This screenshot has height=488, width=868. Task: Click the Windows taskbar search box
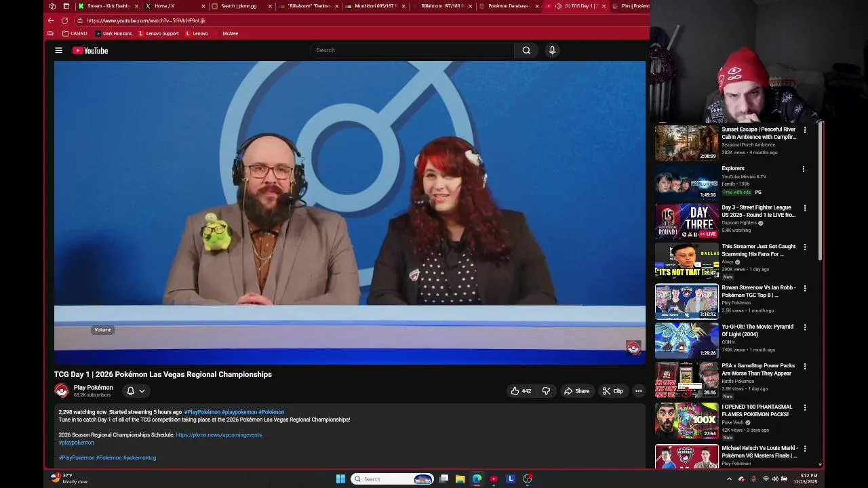point(392,479)
